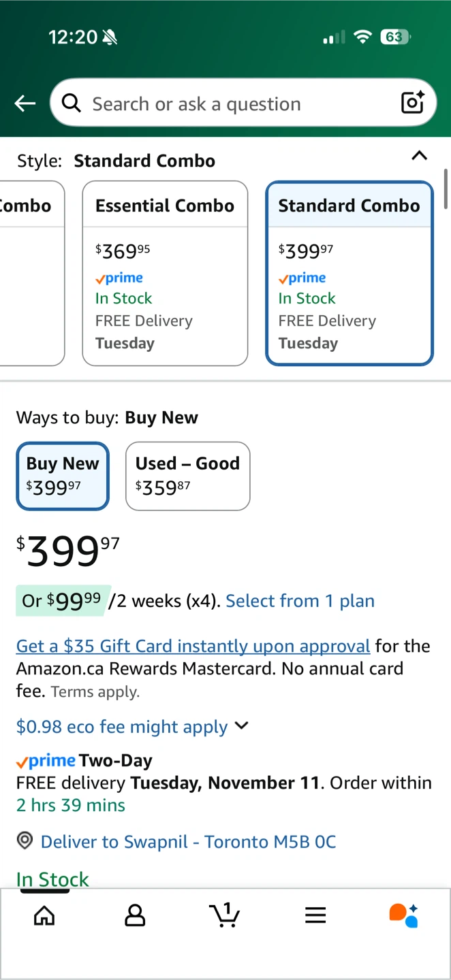Expand the eco fee details chevron
Viewport: 451px width, 980px height.
[x=241, y=725]
